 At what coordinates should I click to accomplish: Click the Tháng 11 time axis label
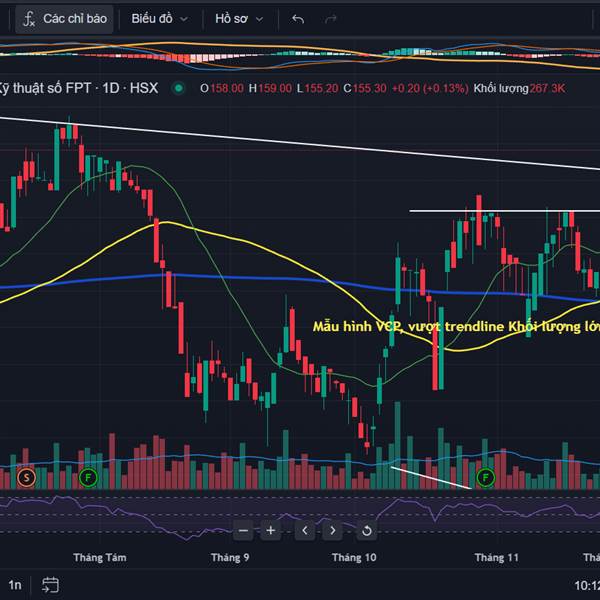(496, 558)
